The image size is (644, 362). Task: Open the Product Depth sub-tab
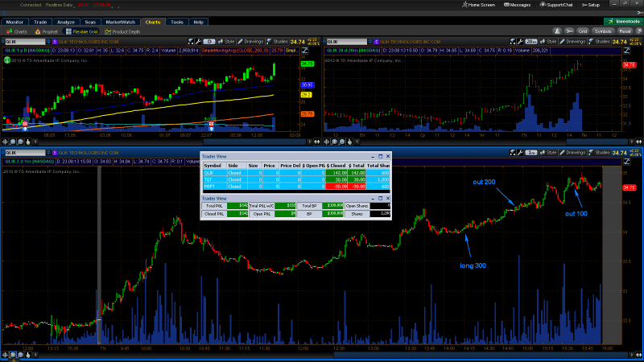122,31
